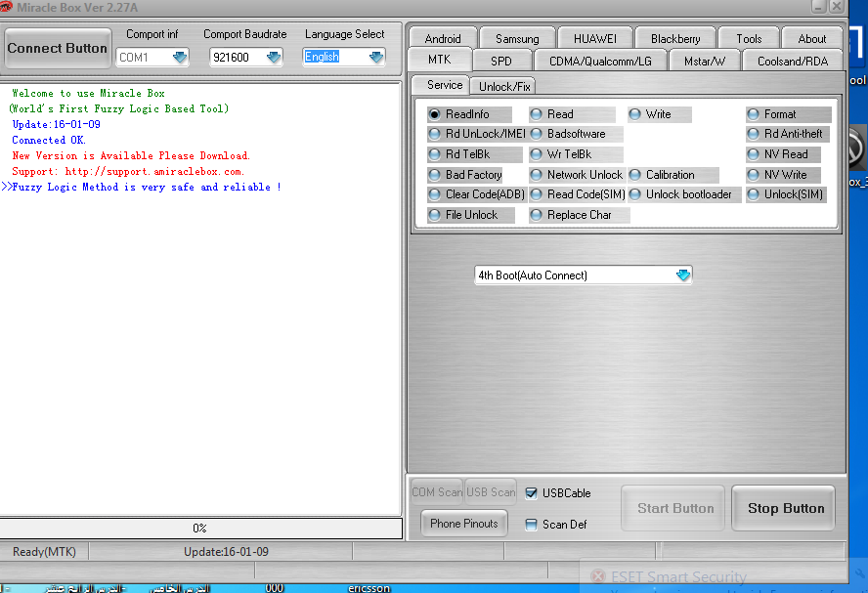Switch to the Android tab

[x=443, y=39]
